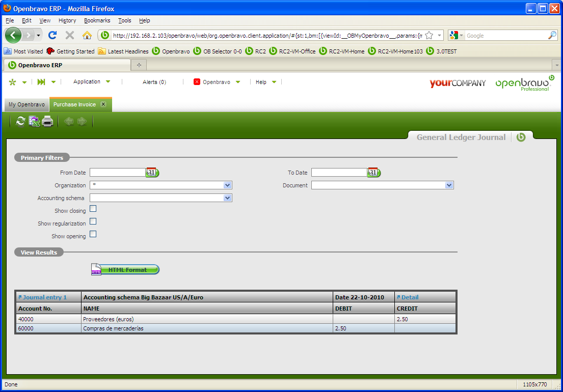This screenshot has width=563, height=392.
Task: Expand the Openbravo user menu arrow
Action: (238, 82)
